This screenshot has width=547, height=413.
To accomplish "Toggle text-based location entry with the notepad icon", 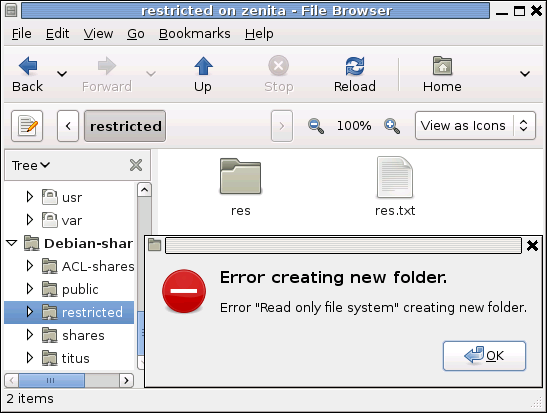I will [x=27, y=126].
